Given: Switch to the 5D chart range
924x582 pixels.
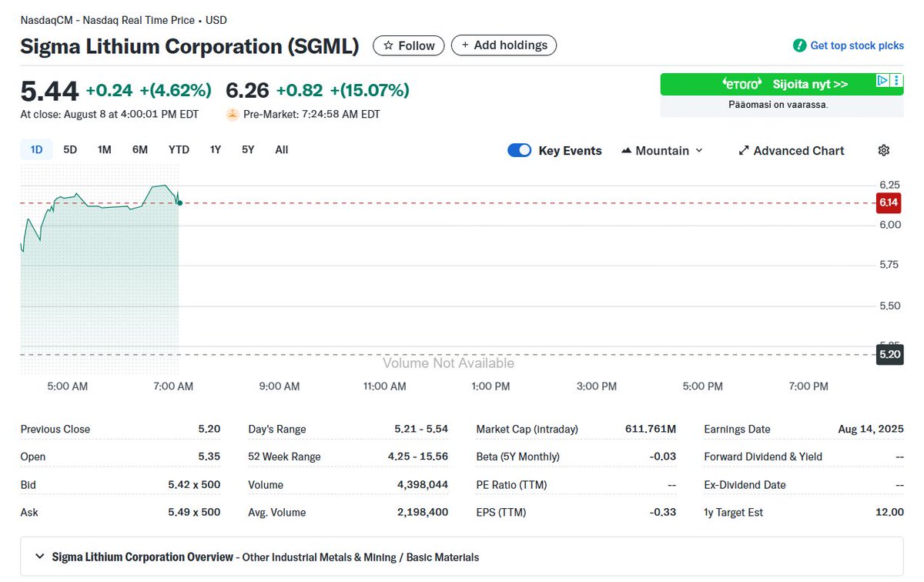Looking at the screenshot, I should [69, 149].
